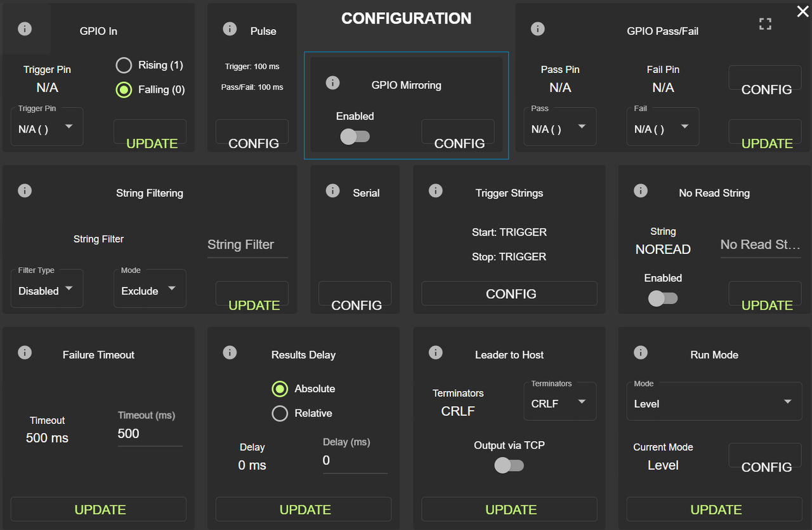Open the Terminators CRLF dropdown
The image size is (812, 530).
tap(560, 401)
